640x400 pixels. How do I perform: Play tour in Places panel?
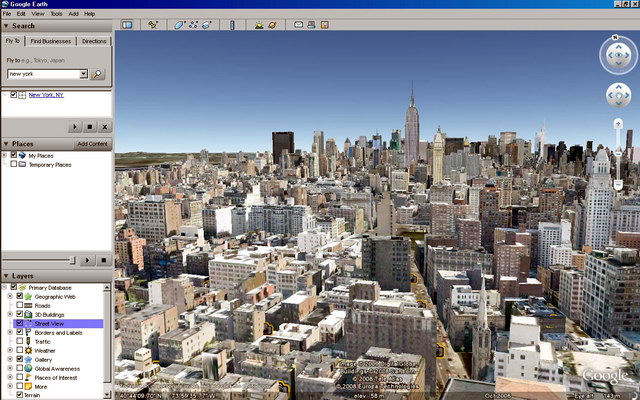(87, 260)
